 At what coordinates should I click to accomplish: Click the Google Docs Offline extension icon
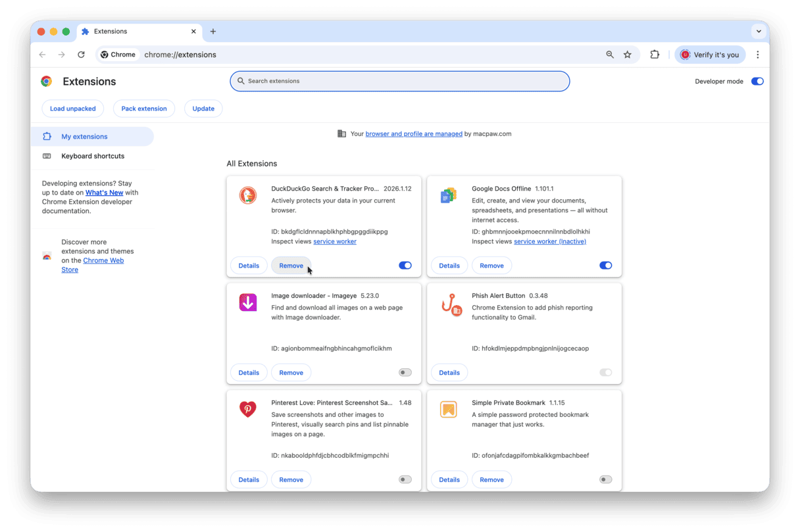[x=449, y=195]
